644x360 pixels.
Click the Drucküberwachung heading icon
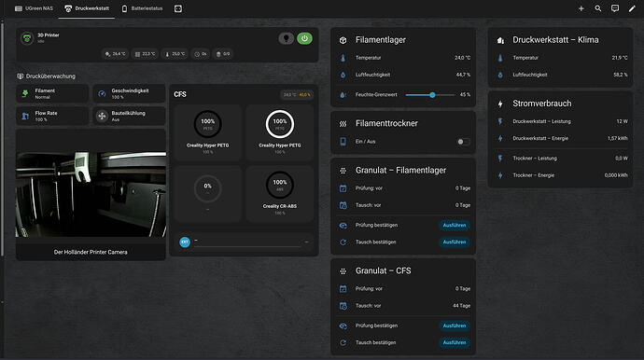[x=21, y=76]
